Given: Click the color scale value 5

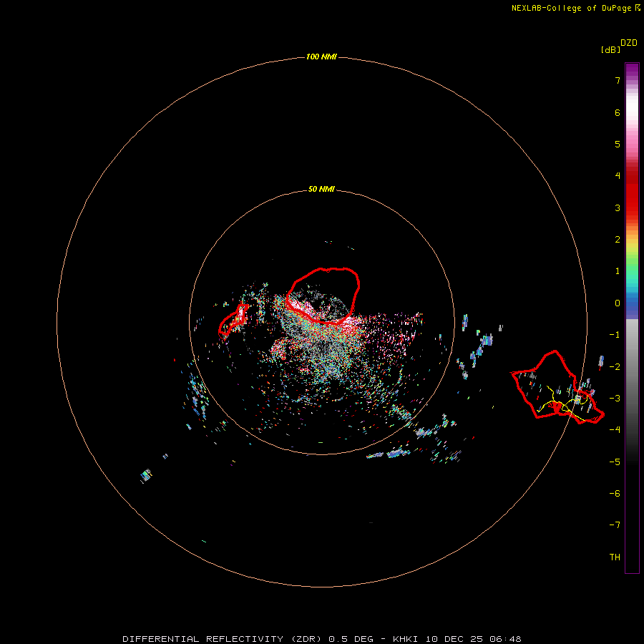Looking at the screenshot, I should (618, 144).
